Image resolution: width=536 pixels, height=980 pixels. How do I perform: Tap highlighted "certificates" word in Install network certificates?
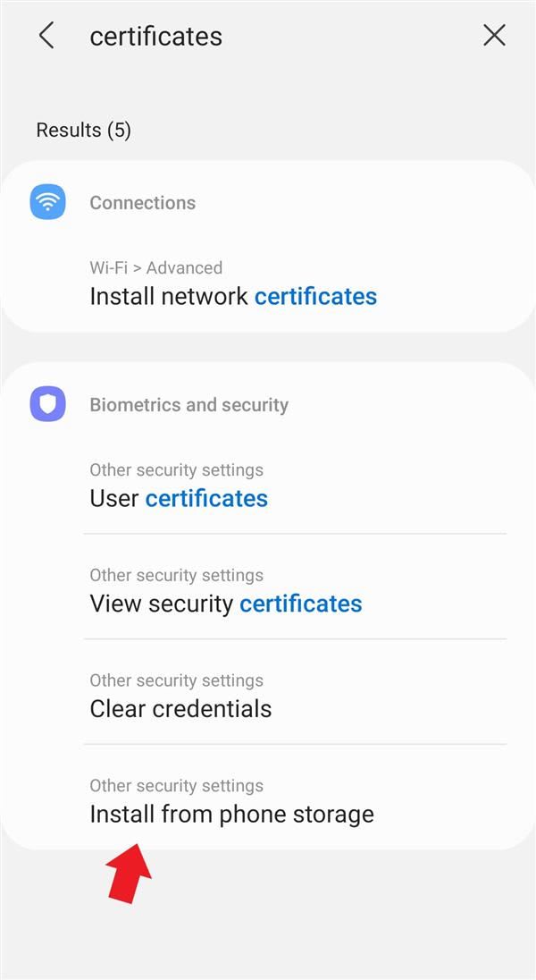[x=315, y=296]
